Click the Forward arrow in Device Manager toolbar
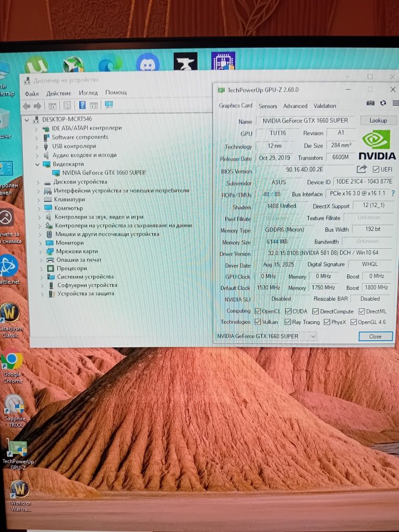This screenshot has width=399, height=532. click(38, 106)
